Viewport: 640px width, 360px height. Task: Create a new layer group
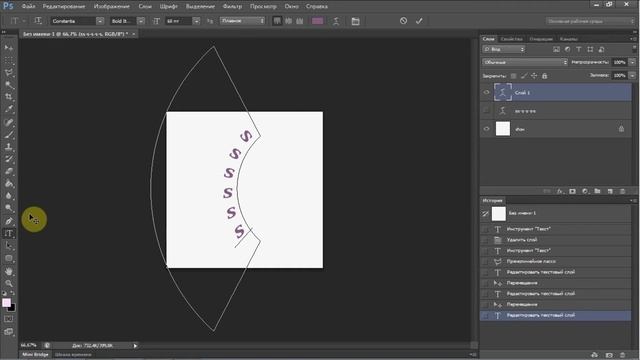coord(597,191)
